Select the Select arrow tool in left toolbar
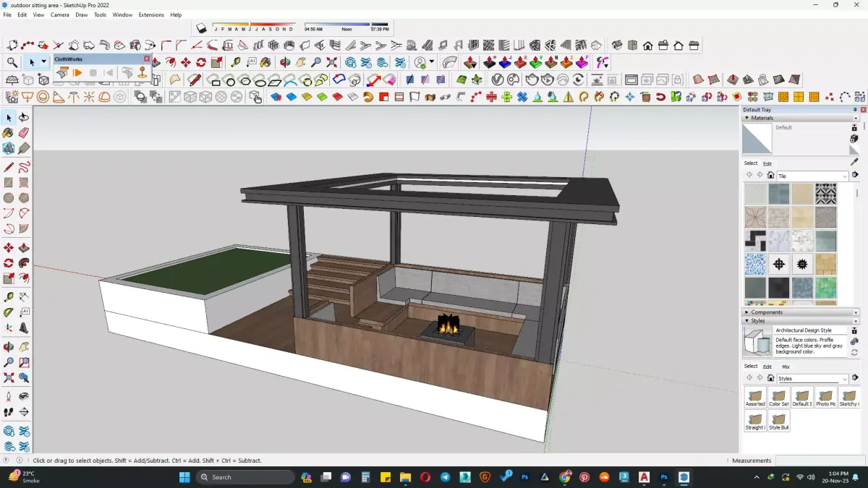 tap(9, 117)
